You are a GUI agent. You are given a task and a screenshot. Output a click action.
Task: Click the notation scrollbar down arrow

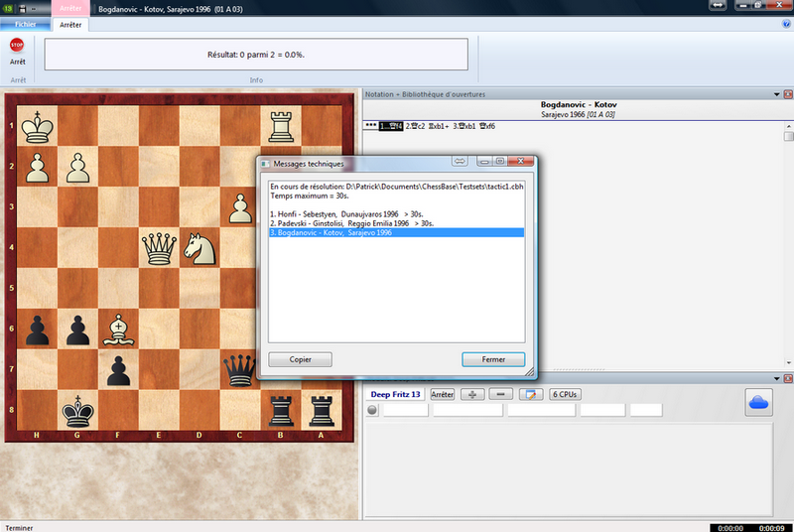pos(788,362)
